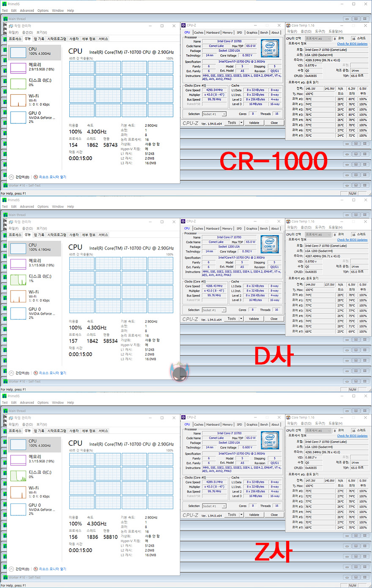Open Options menu in D사 panel Prime95

pos(43,207)
